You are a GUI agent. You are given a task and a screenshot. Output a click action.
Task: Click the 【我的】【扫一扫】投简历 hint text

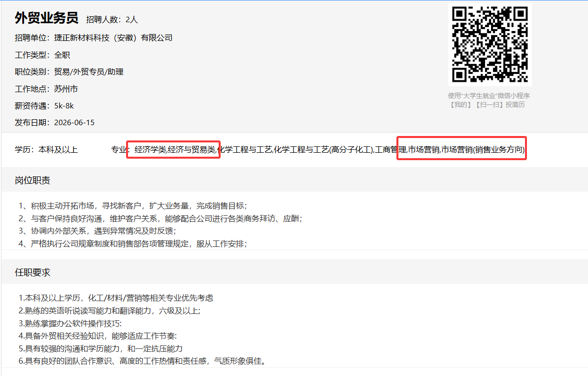487,104
